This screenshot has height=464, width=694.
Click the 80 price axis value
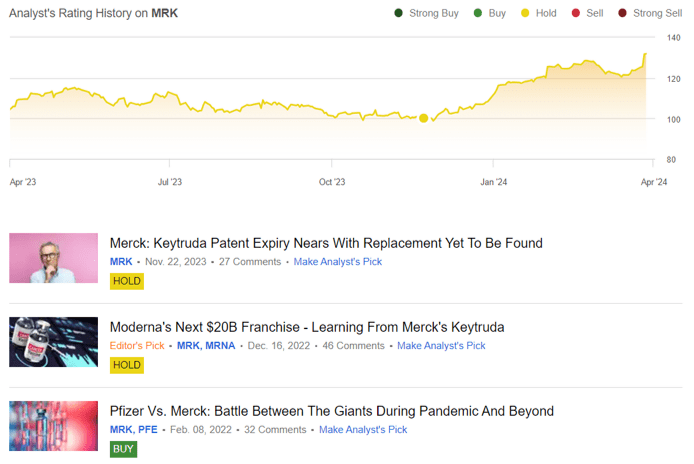[x=671, y=160]
